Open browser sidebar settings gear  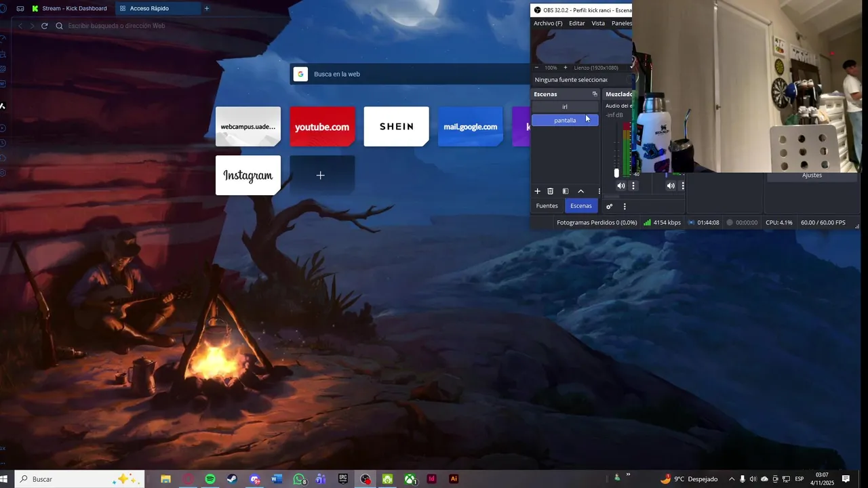(x=3, y=173)
